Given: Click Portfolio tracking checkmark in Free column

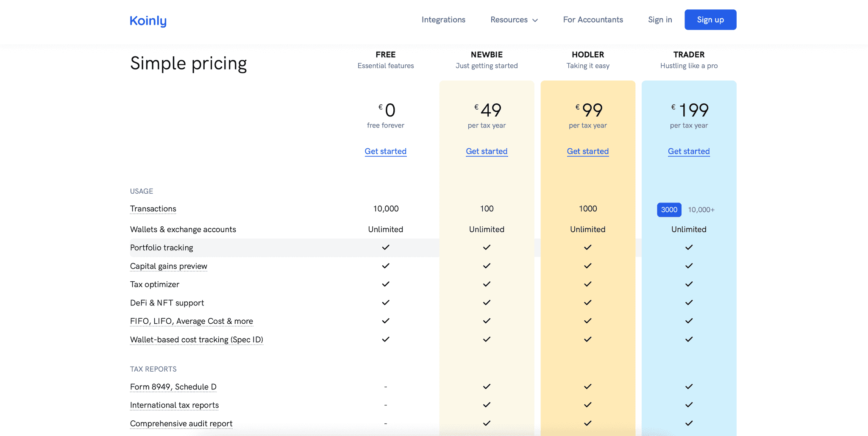Looking at the screenshot, I should [386, 247].
